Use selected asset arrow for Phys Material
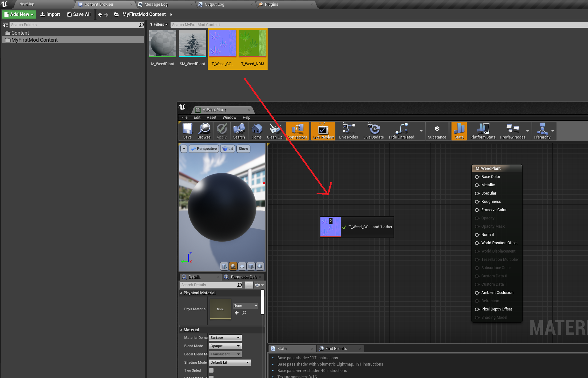588x378 pixels. pos(237,313)
